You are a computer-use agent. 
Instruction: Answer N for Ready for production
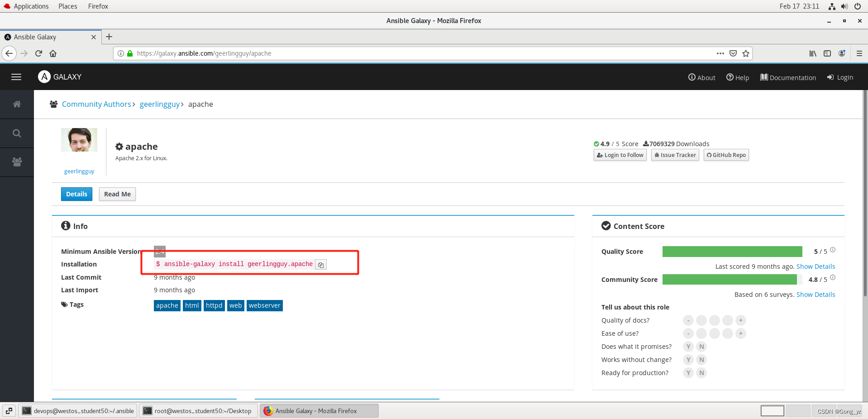point(701,373)
